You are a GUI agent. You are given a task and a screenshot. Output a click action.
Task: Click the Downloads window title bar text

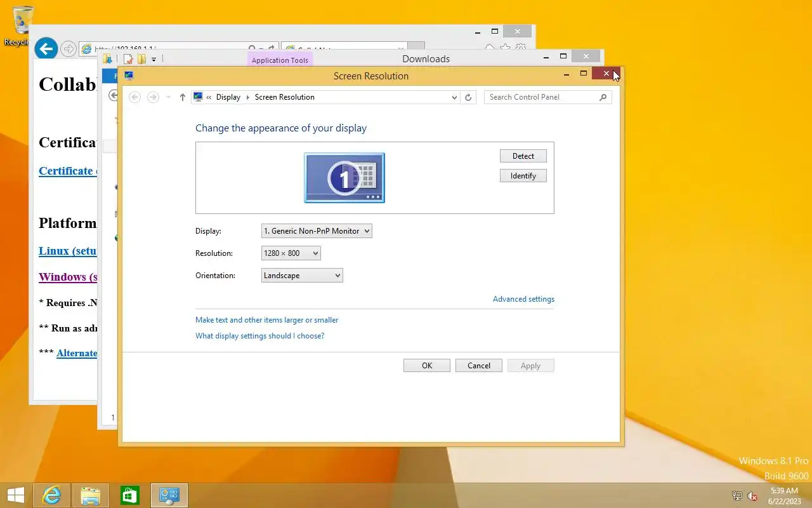click(x=426, y=59)
